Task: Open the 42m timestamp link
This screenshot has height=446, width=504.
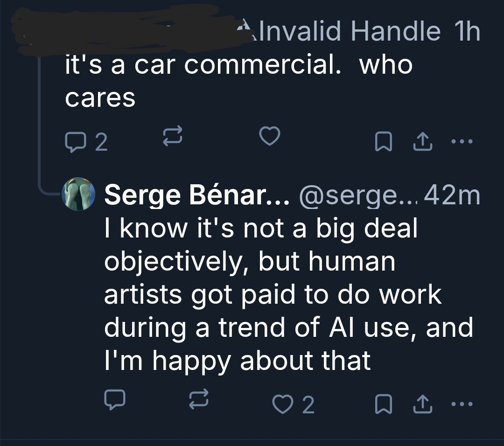Action: click(452, 195)
